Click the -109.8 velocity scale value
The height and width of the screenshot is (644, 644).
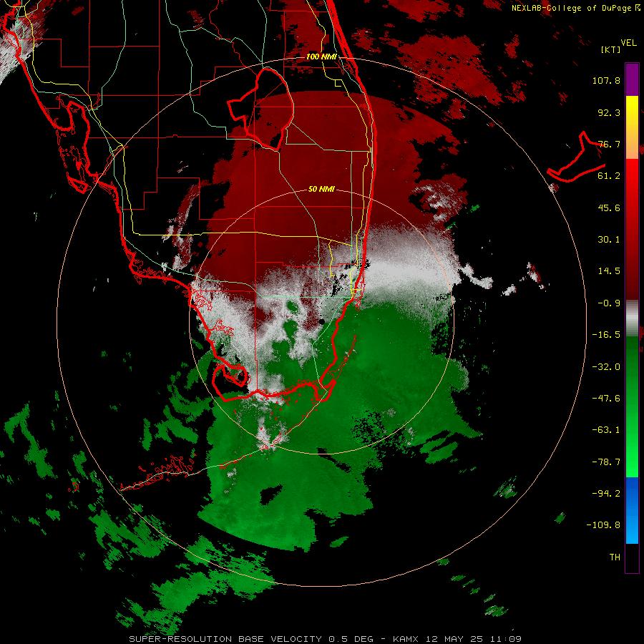click(x=603, y=525)
